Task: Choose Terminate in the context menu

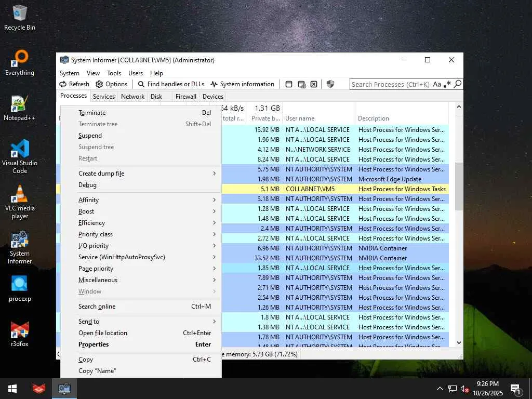Action: 141,113
